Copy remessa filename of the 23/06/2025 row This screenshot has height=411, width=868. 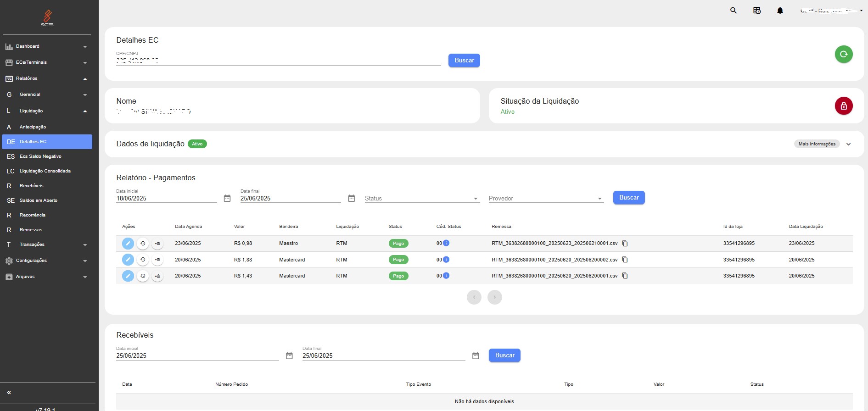point(625,244)
